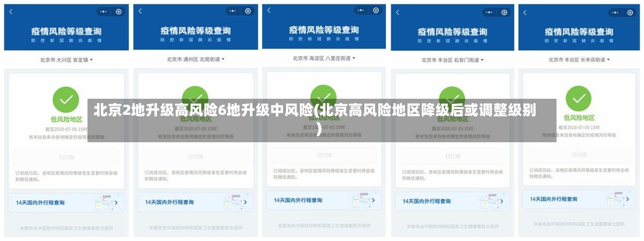This screenshot has height=241, width=644.
Task: Open the 北京市 海淀区 八里庄街道 location dropdown
Action: [324, 58]
